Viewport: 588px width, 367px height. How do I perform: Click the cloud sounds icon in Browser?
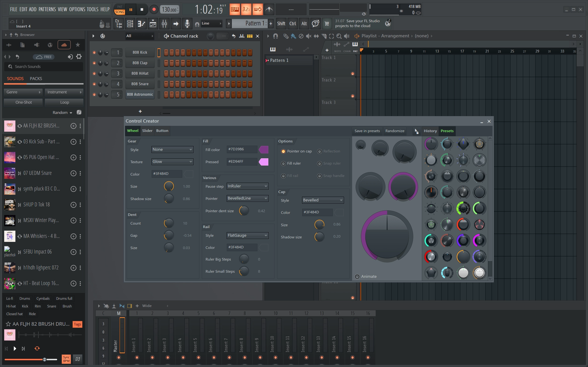(64, 45)
